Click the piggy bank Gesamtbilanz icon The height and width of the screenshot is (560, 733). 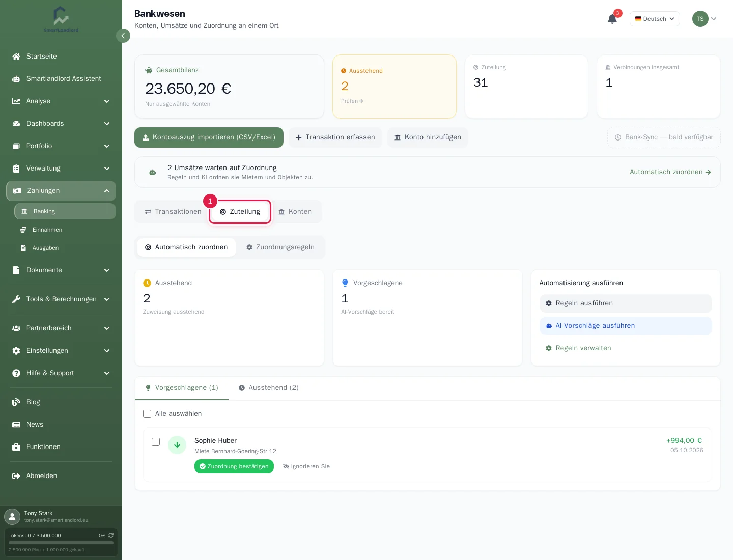tap(149, 70)
